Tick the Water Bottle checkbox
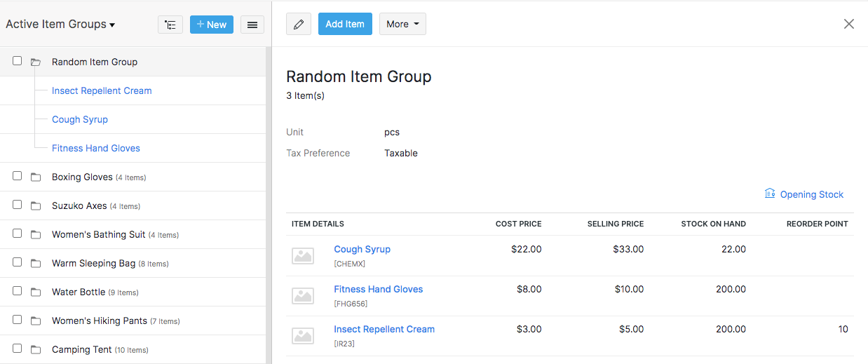The height and width of the screenshot is (364, 868). point(18,291)
